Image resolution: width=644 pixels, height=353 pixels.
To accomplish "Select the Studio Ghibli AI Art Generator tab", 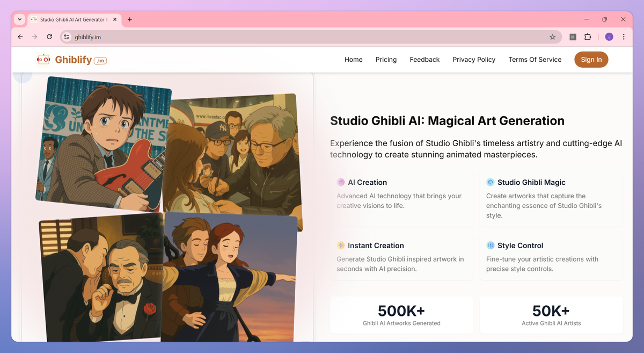I will pyautogui.click(x=75, y=19).
